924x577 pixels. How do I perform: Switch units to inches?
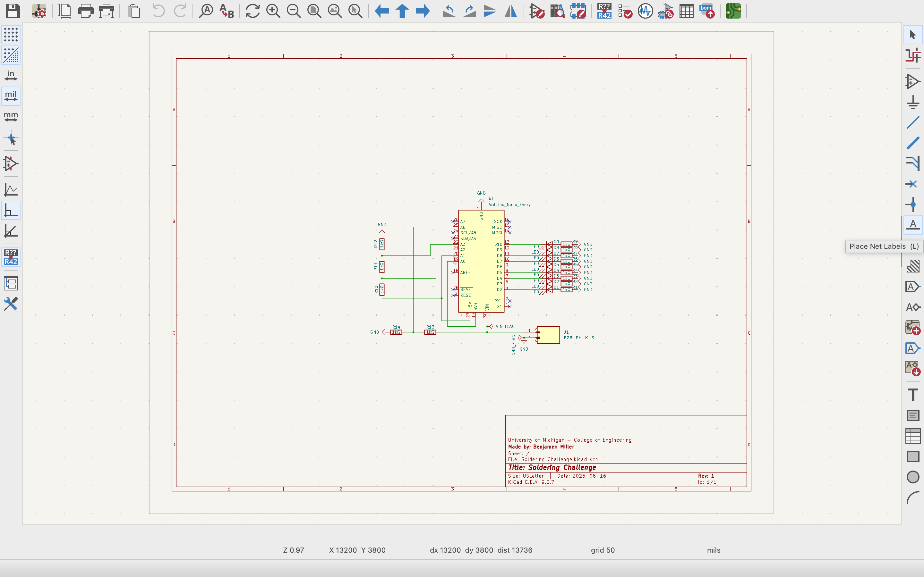coord(11,76)
